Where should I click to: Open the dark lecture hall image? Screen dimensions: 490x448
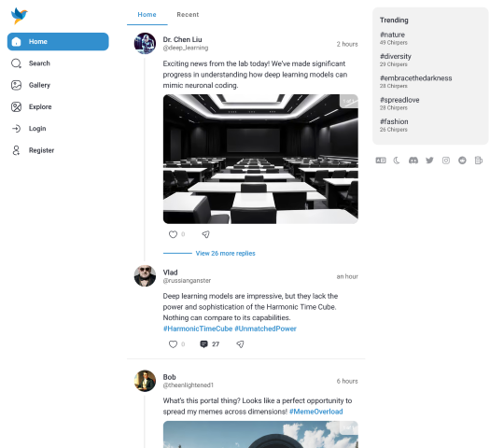coord(260,159)
